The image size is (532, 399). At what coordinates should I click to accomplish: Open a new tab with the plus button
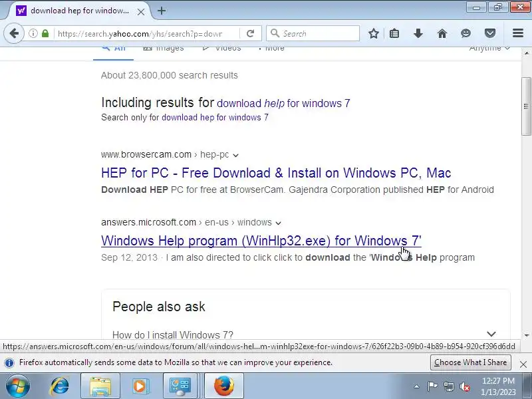162,11
